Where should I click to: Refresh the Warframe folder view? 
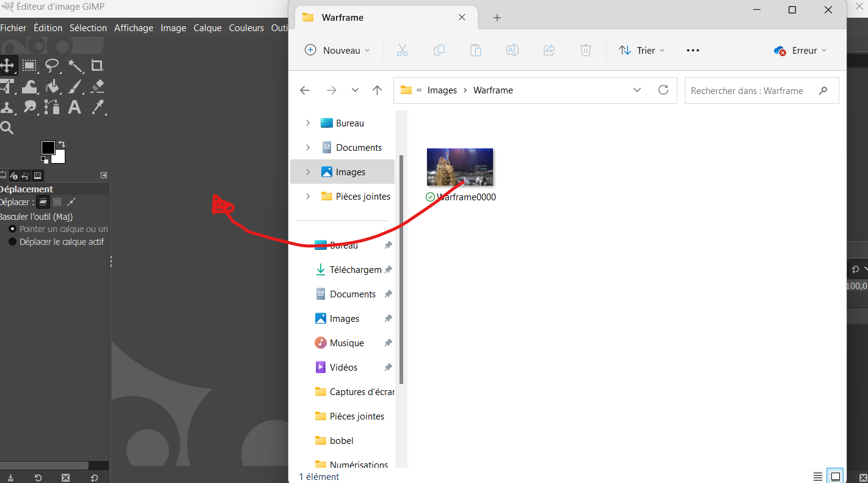(x=663, y=90)
